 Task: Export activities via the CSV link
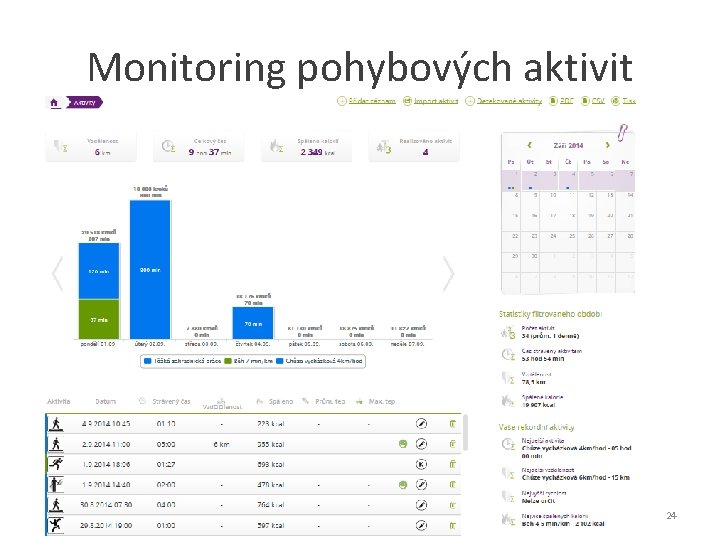(598, 101)
